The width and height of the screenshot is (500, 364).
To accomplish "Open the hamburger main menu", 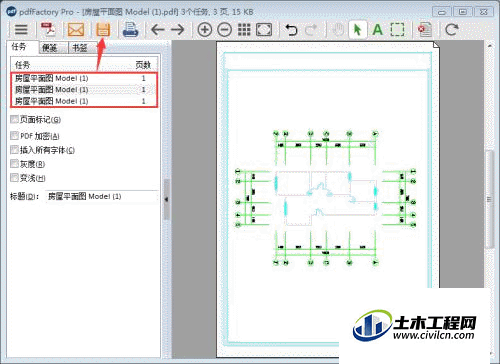I will (21, 30).
